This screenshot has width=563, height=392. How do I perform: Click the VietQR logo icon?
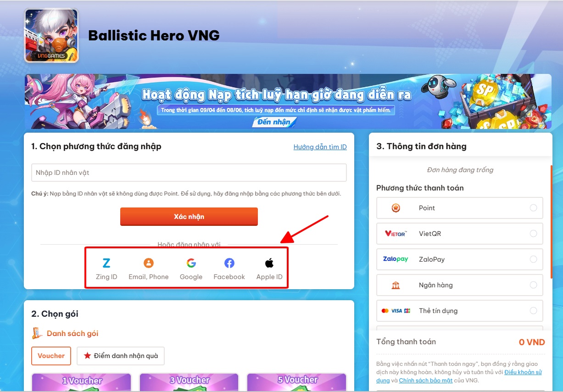point(396,234)
